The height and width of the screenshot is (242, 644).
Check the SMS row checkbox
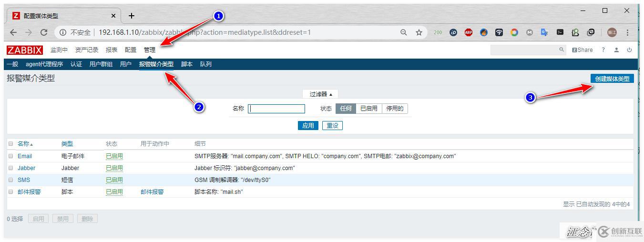[x=10, y=180]
